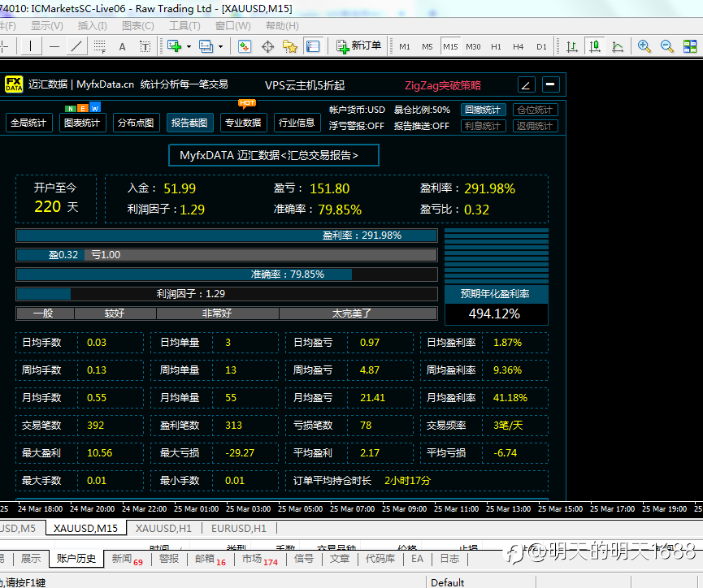Minimize the MyfxData panel
Image resolution: width=703 pixels, height=588 pixels.
(550, 84)
